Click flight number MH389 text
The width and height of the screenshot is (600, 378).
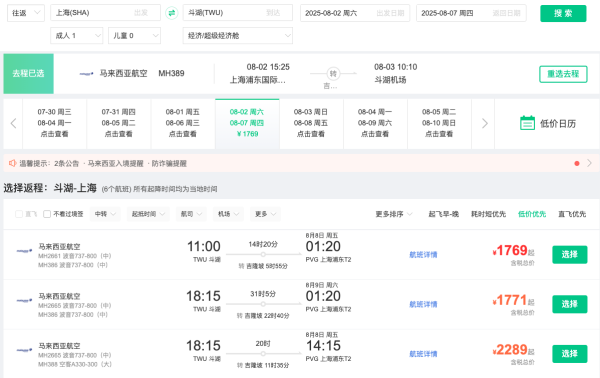pyautogui.click(x=171, y=73)
